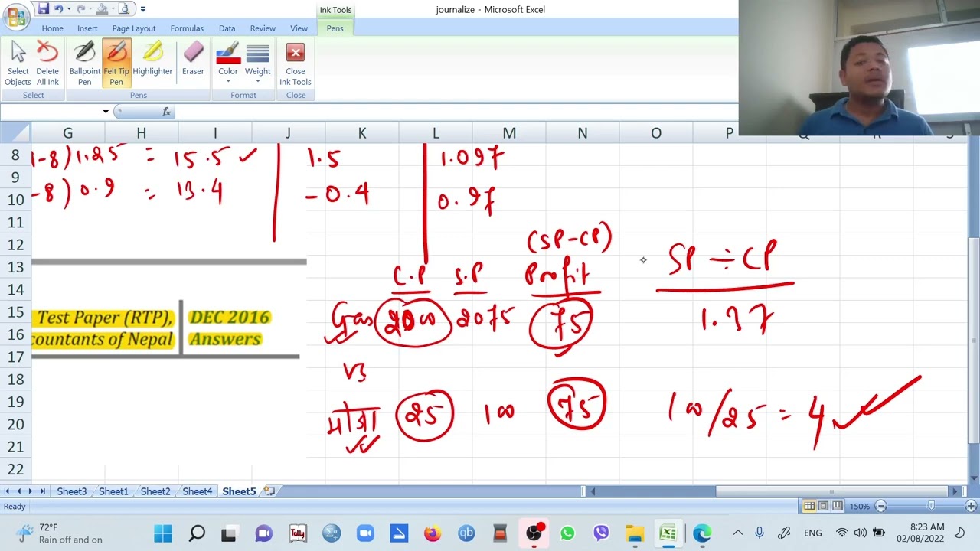Click the vertical scrollbar thumb
The width and height of the screenshot is (980, 551).
(x=974, y=341)
